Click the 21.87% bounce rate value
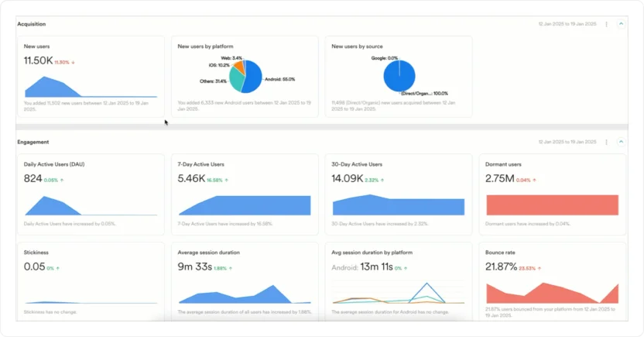This screenshot has height=337, width=644. pos(501,267)
